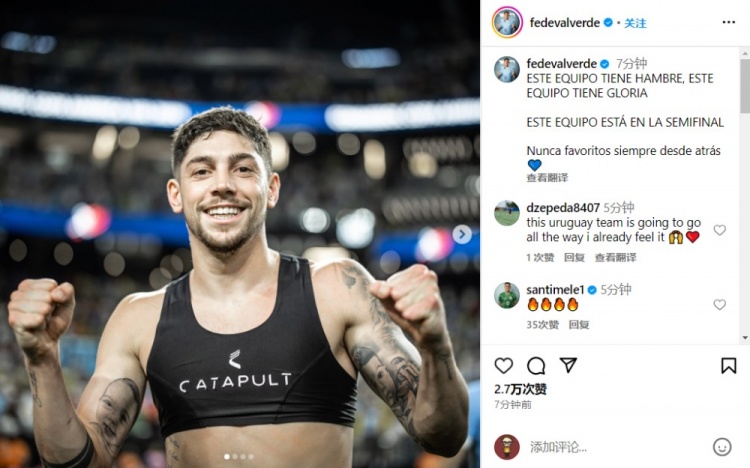Open the three-dot more options menu
Image resolution: width=750 pixels, height=468 pixels.
[728, 22]
